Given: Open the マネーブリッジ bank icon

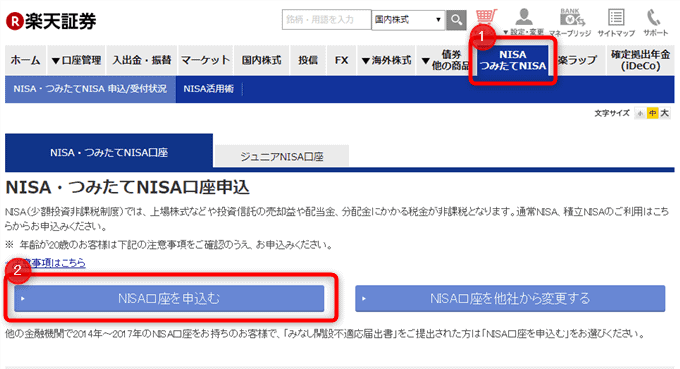Looking at the screenshot, I should pos(571,23).
